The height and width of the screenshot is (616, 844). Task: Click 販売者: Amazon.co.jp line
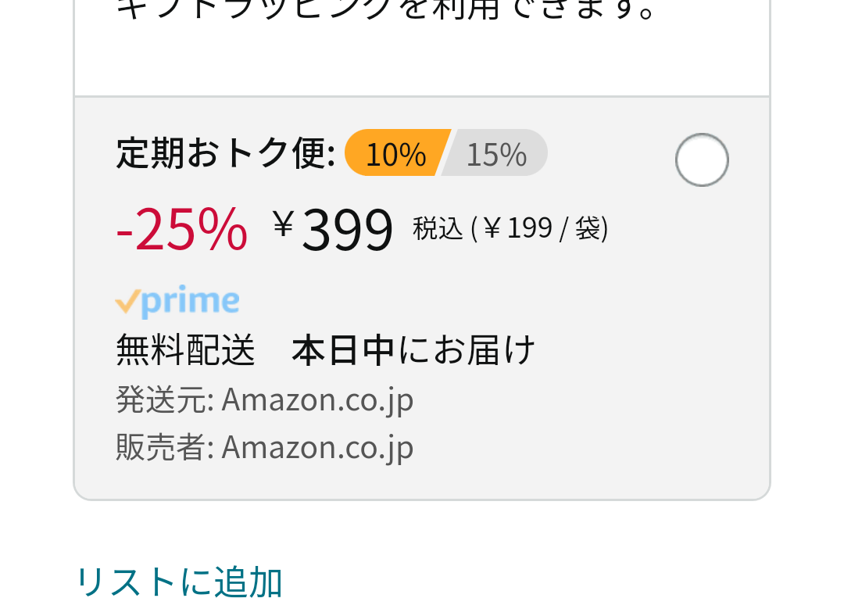265,447
